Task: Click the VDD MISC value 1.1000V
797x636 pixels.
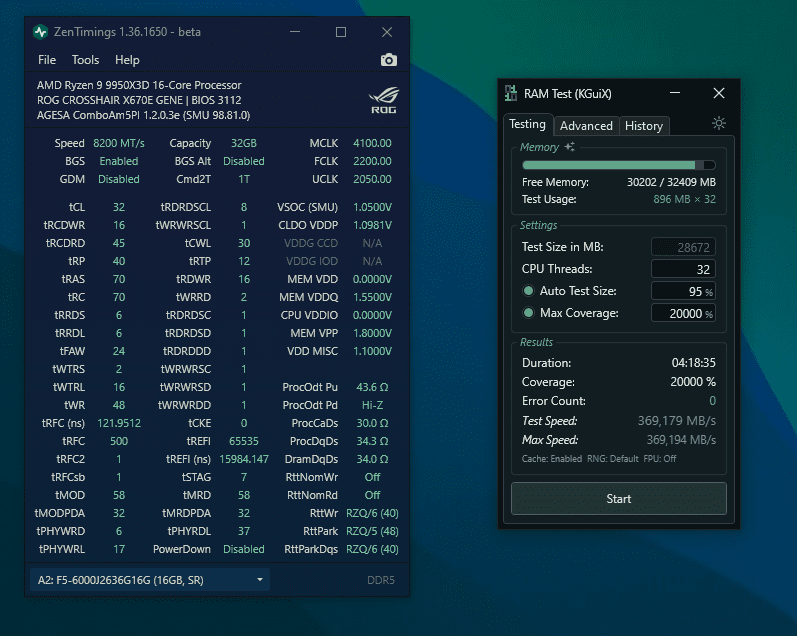Action: click(372, 351)
